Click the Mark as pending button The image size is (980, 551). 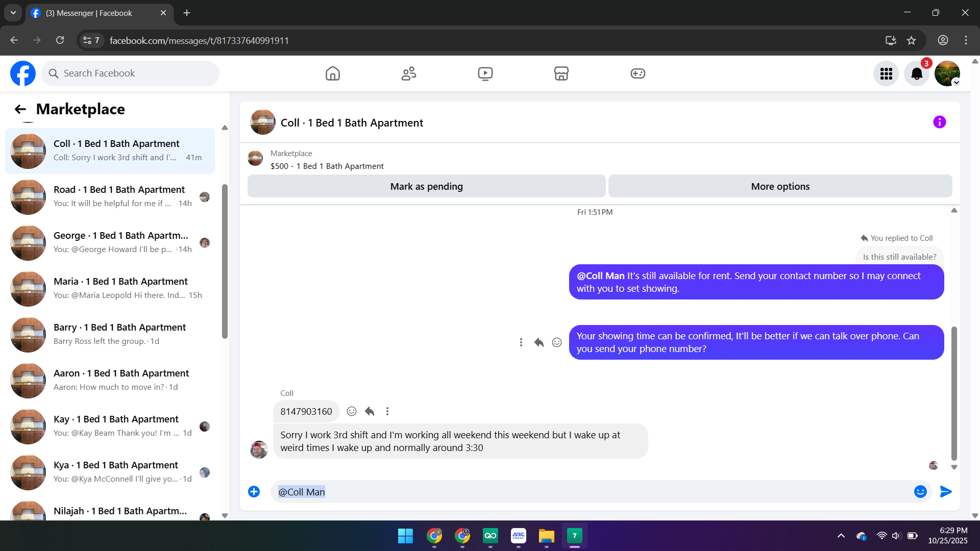click(x=426, y=186)
